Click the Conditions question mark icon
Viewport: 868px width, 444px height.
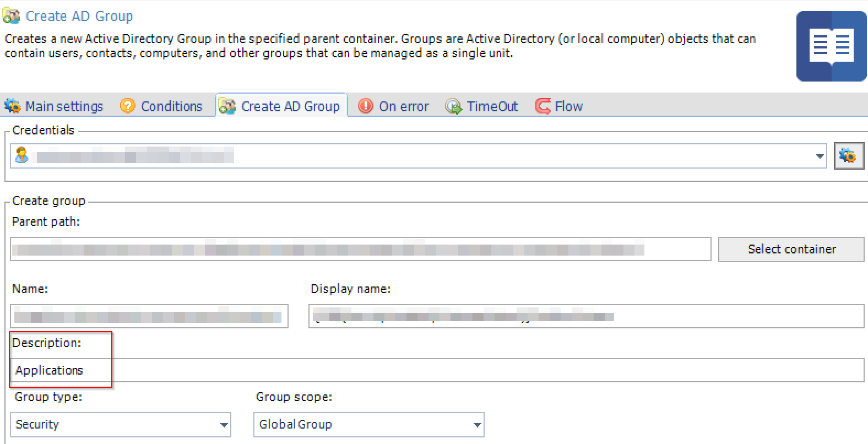click(127, 106)
